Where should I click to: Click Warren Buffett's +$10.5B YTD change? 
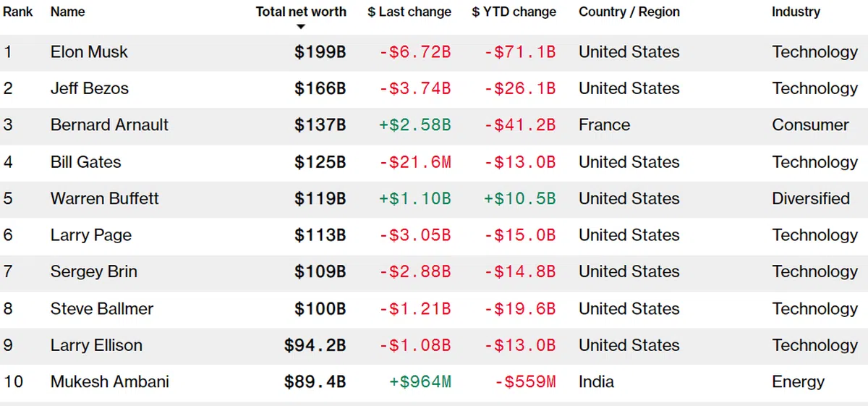519,198
